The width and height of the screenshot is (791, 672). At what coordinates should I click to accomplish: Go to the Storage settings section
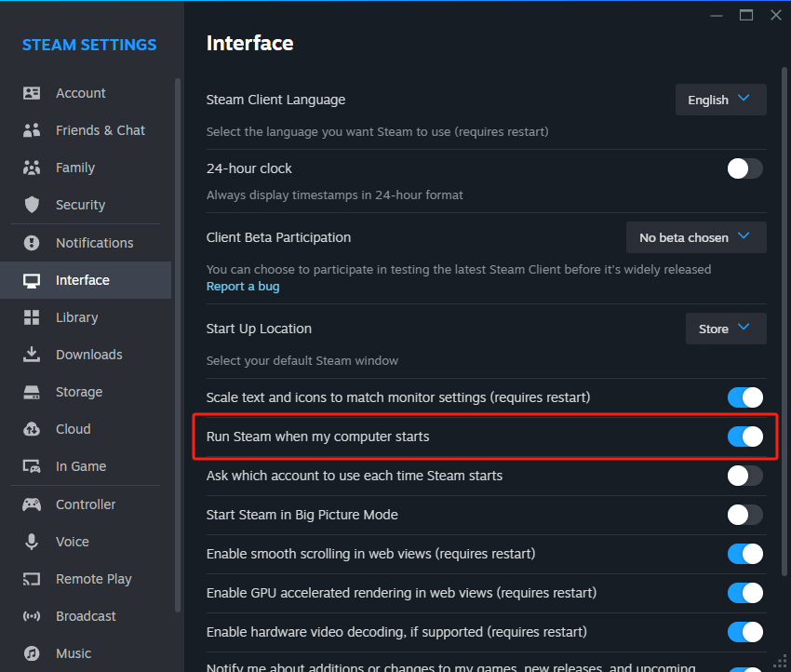79,392
